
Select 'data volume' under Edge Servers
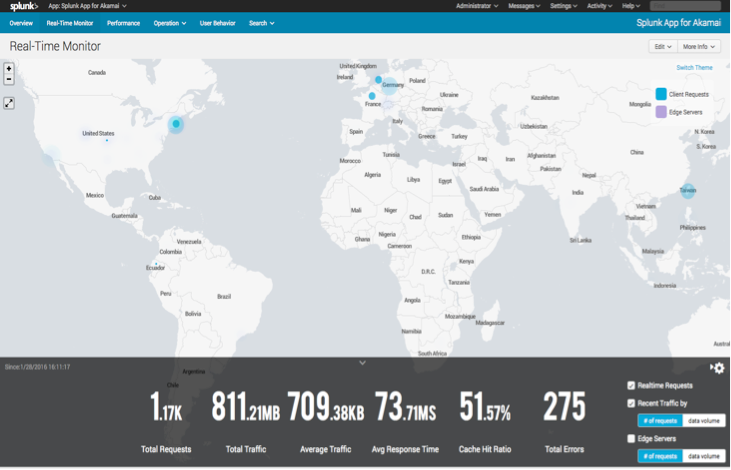[x=703, y=456]
